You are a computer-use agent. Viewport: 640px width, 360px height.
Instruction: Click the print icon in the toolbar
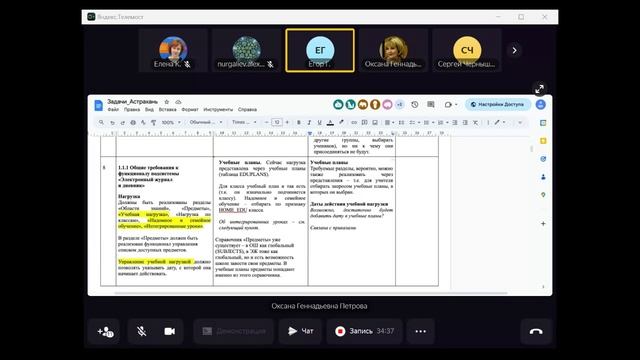(133, 122)
